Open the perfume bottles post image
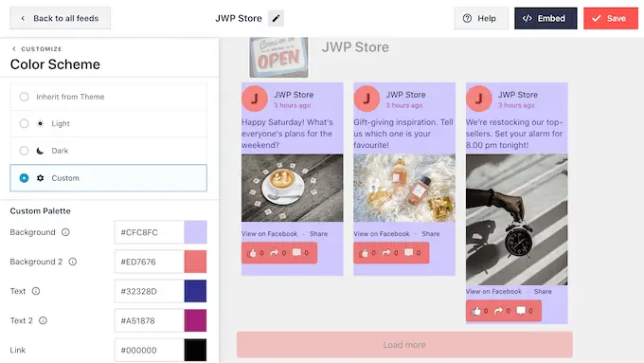This screenshot has width=644, height=363. [404, 188]
